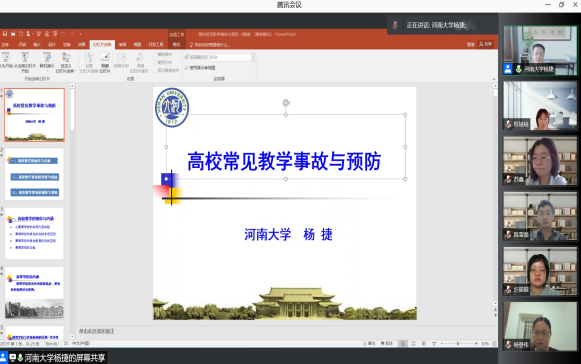Click the Hide Slide icon in ribbon
The image size is (581, 364).
click(105, 57)
